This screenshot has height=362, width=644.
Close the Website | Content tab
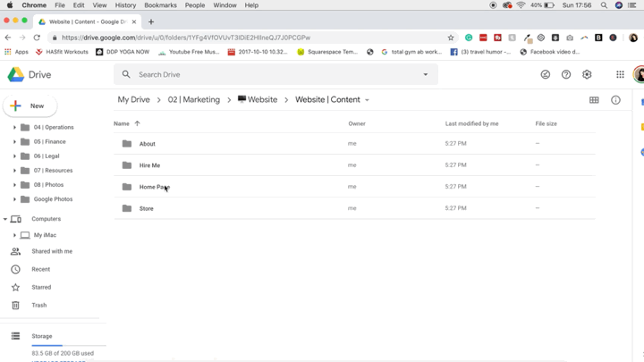(x=134, y=21)
